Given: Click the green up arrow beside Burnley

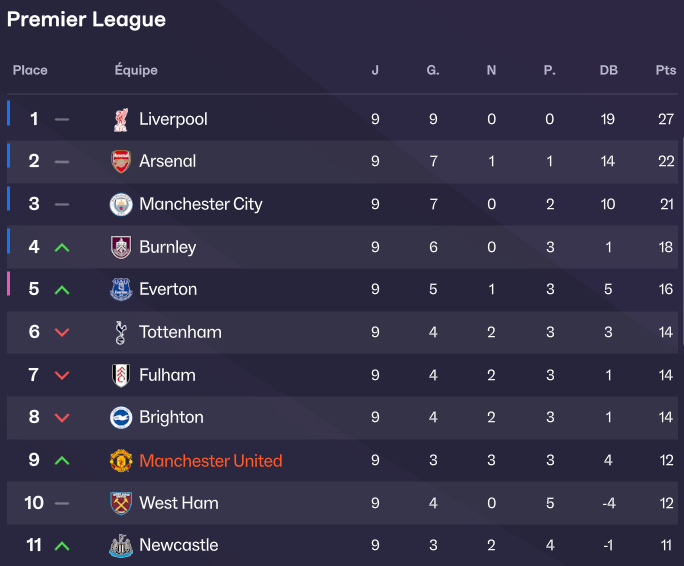Looking at the screenshot, I should 62,247.
